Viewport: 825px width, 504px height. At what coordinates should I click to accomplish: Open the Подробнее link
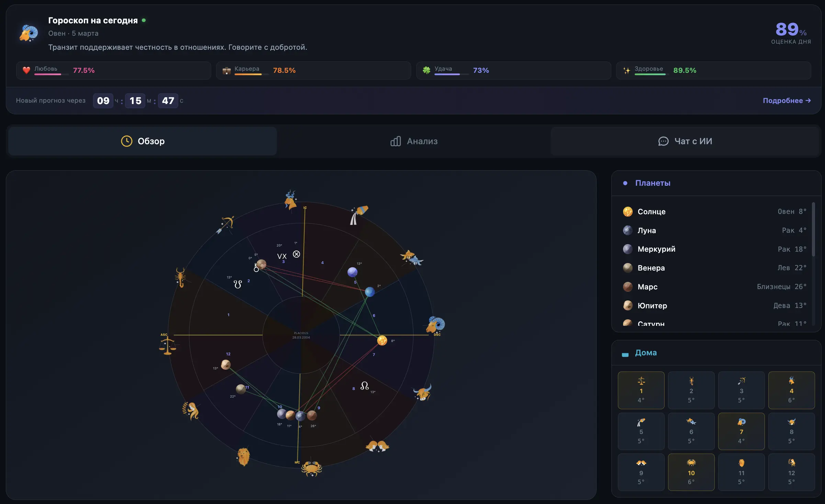point(787,101)
